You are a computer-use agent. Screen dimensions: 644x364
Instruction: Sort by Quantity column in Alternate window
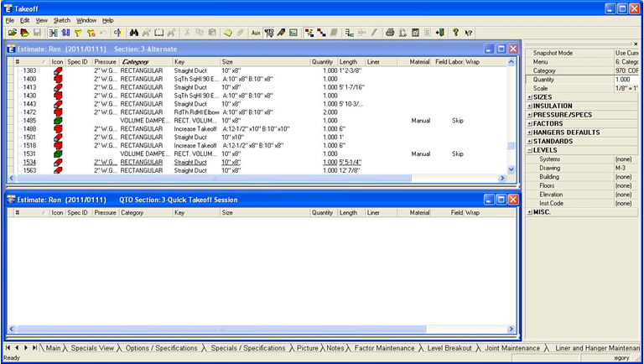click(324, 62)
